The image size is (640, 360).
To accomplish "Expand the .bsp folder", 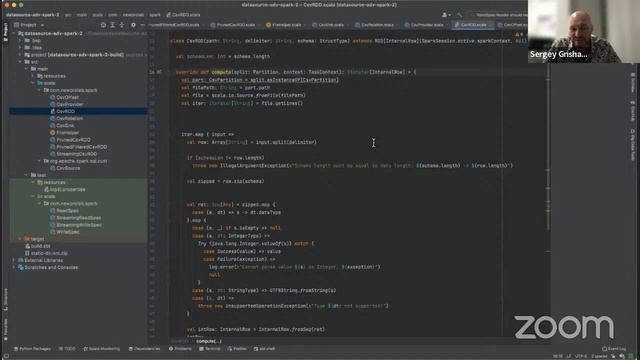I will click(20, 40).
